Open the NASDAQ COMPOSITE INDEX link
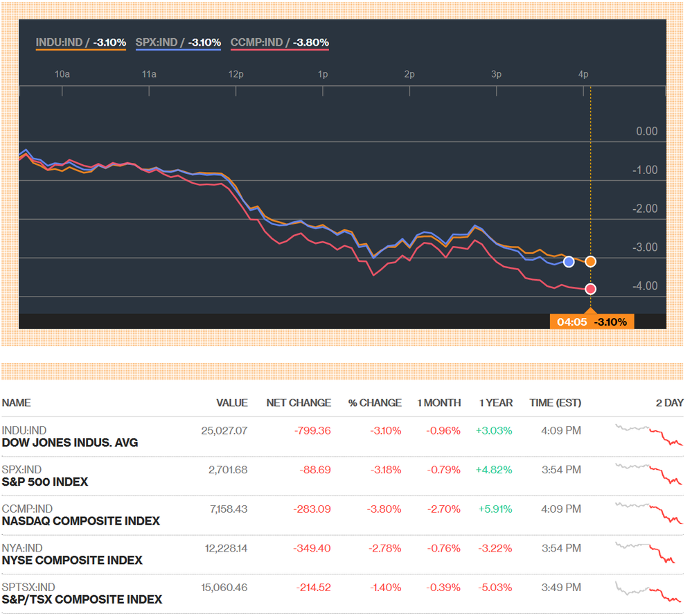The height and width of the screenshot is (616, 692). pos(81,521)
